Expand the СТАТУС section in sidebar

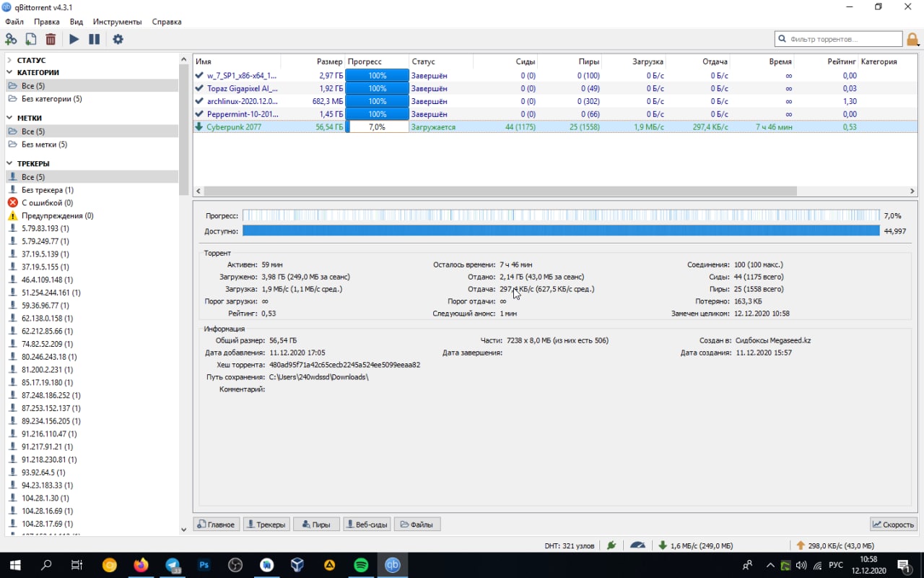tap(10, 61)
